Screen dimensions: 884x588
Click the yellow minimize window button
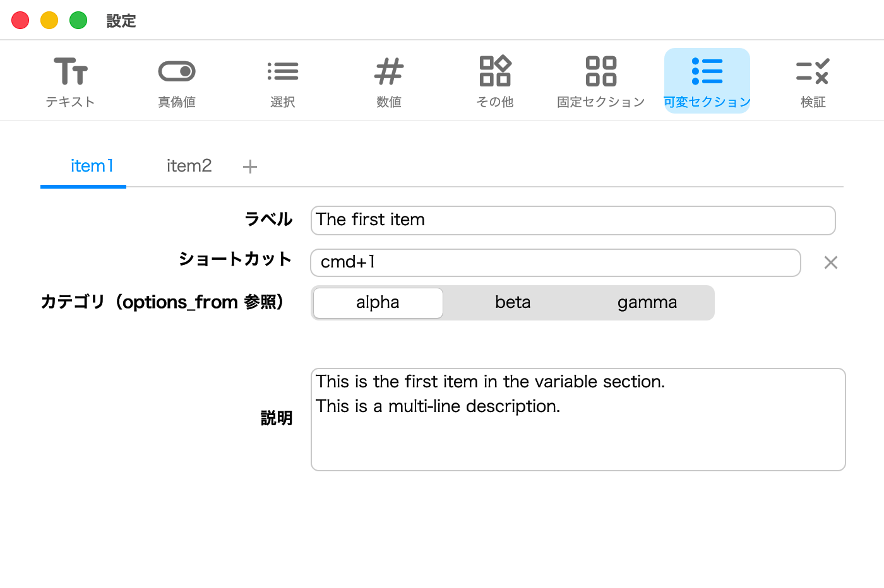(x=49, y=20)
